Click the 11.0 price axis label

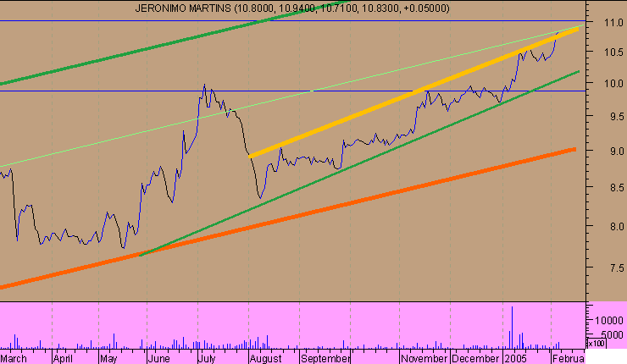(x=613, y=22)
